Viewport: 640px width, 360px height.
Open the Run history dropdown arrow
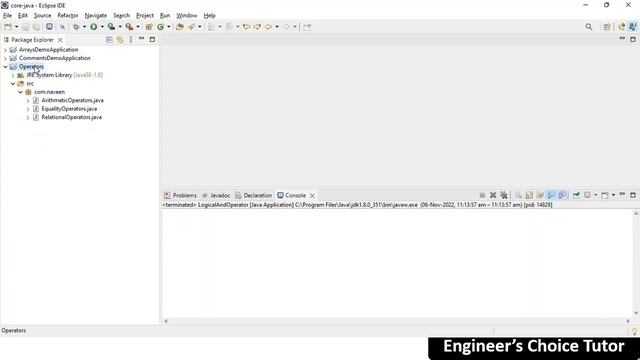102,27
